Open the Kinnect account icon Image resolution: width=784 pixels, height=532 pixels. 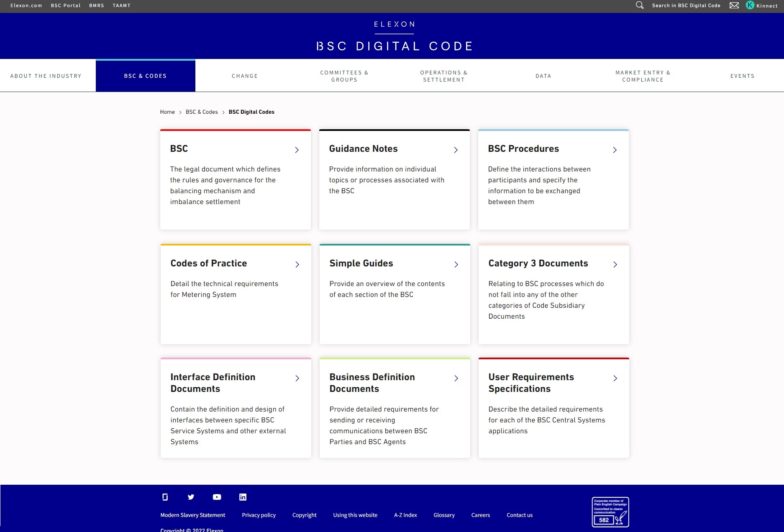750,5
